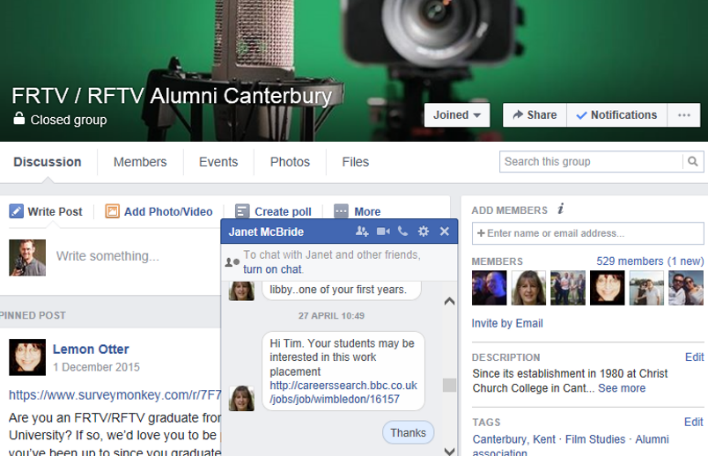Open the Joined dropdown menu
Screen dimensions: 708x456
(x=457, y=115)
